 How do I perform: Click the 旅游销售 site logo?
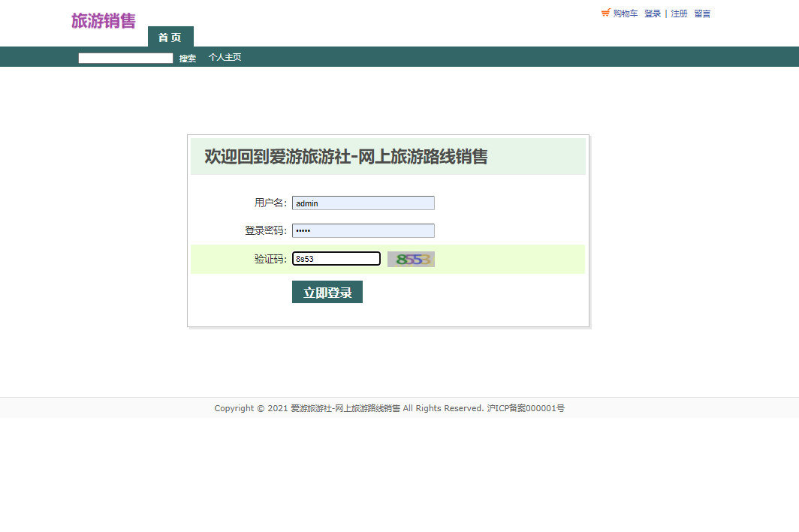click(103, 22)
